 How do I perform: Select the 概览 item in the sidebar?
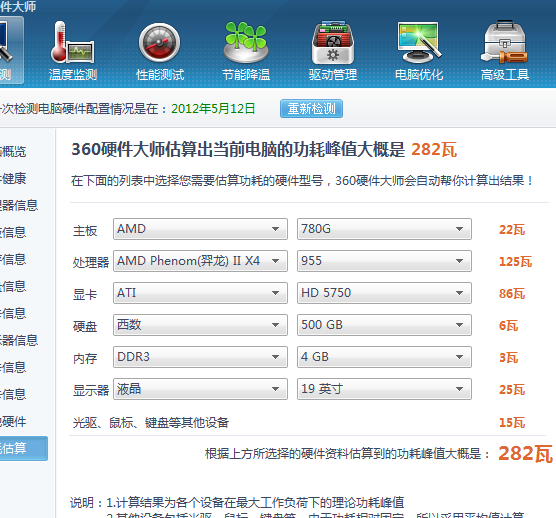tap(13, 151)
